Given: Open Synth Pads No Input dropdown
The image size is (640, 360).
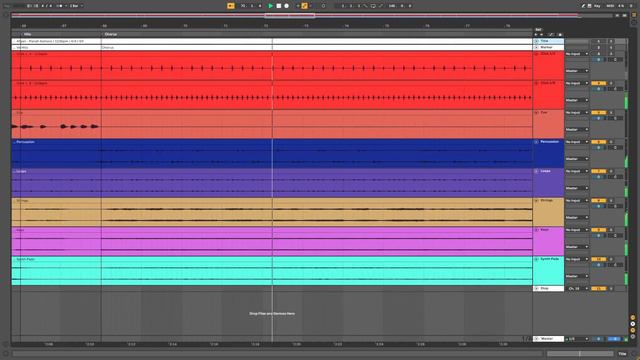Looking at the screenshot, I should point(577,260).
